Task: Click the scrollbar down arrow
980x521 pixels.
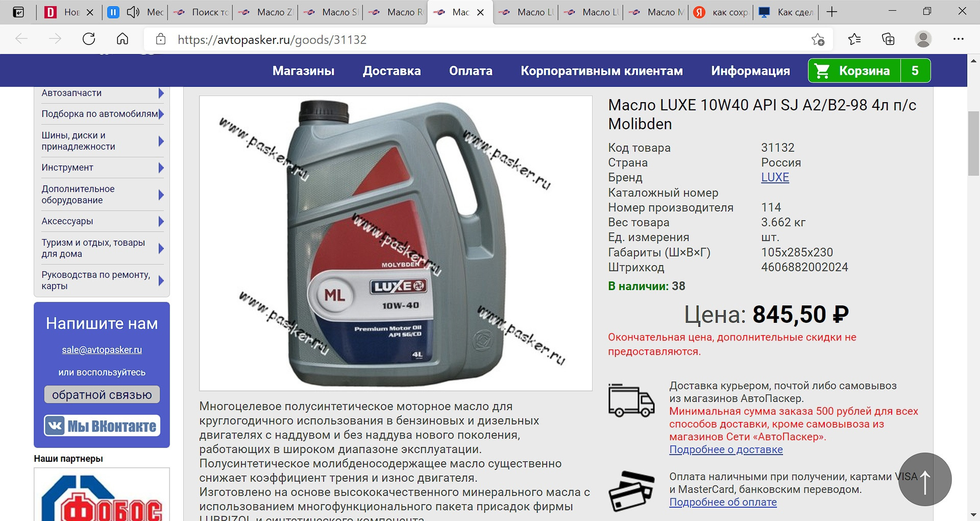Action: coord(973,515)
